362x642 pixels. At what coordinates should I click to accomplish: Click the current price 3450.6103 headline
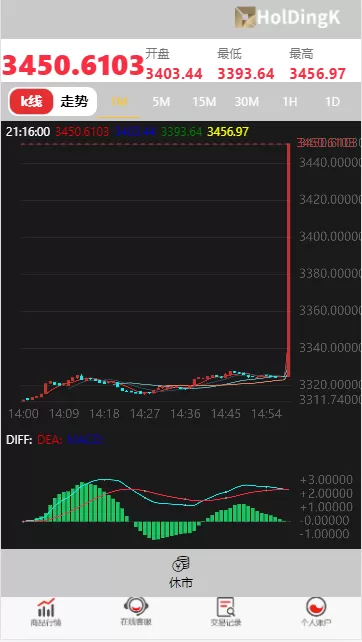73,65
